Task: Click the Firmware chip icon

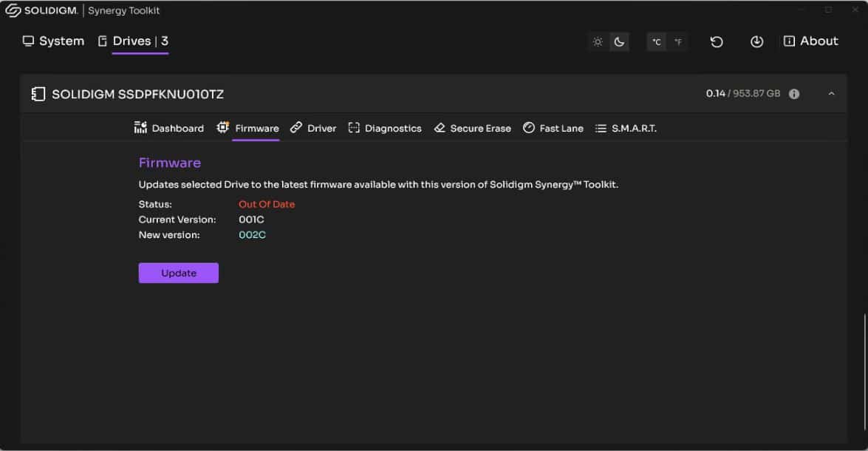Action: [x=222, y=127]
